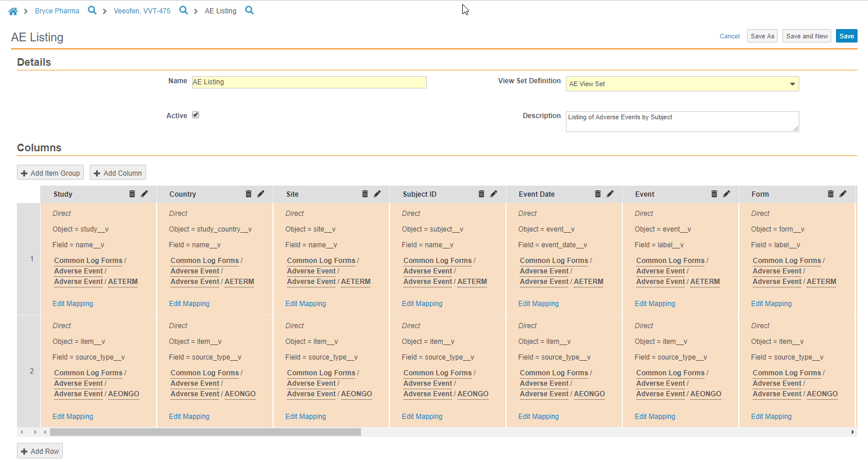
Task: Edit the Subject ID column with its pencil icon
Action: click(x=494, y=194)
